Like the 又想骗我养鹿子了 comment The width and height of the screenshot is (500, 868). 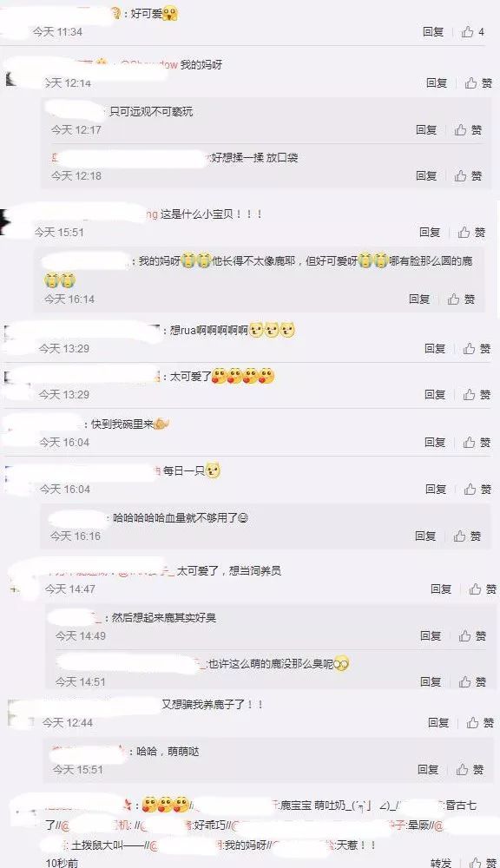(480, 722)
